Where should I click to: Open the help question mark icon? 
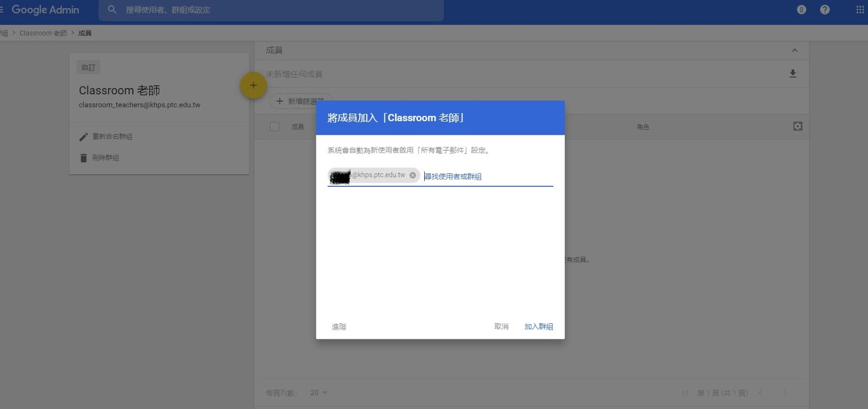(x=825, y=9)
